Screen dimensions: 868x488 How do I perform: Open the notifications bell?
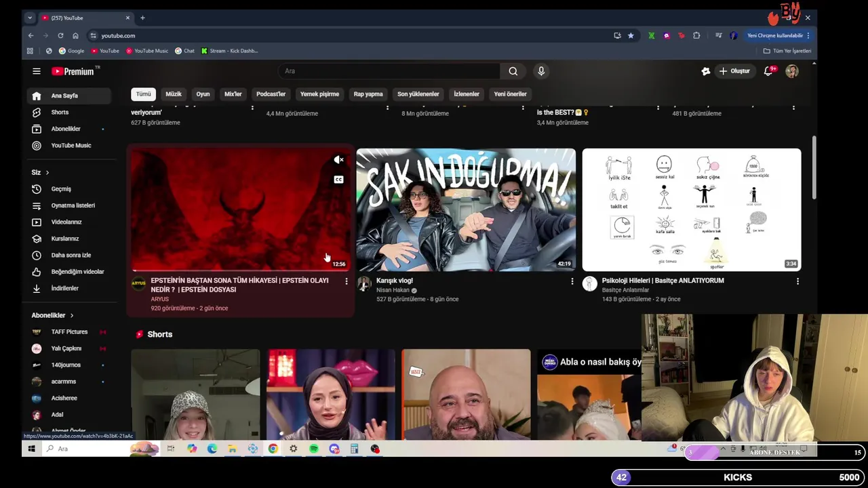click(x=768, y=71)
